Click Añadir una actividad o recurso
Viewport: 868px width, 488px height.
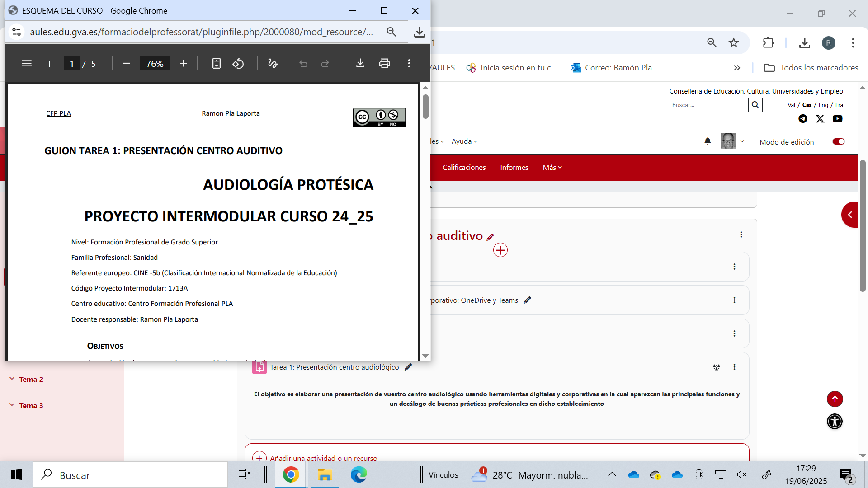(x=323, y=458)
